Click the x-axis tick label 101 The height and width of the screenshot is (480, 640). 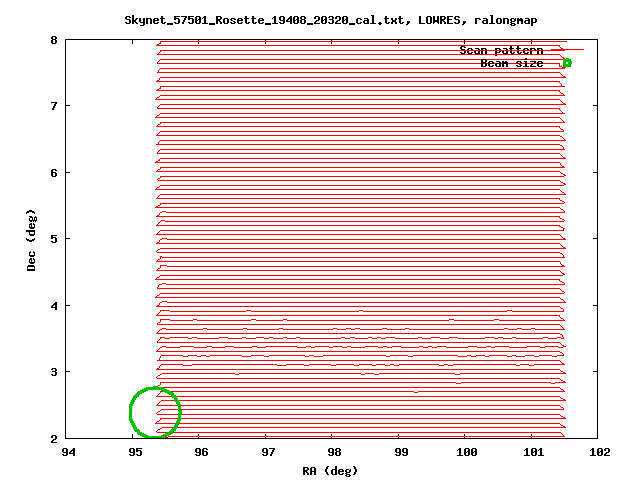533,452
